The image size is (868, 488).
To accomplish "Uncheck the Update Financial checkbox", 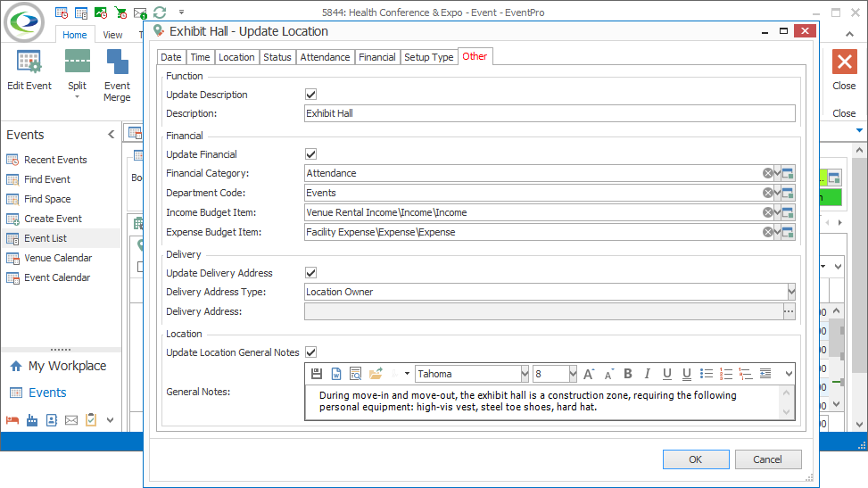I will [x=311, y=154].
